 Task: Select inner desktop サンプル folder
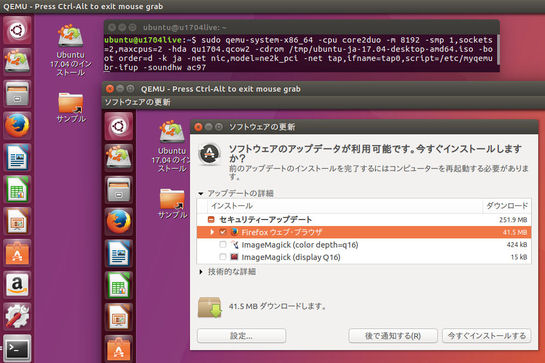172,204
